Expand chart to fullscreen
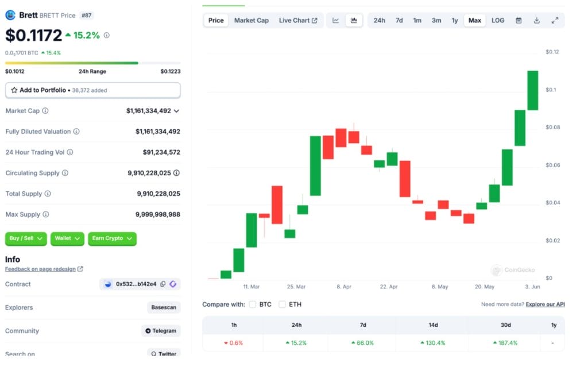 click(x=555, y=21)
